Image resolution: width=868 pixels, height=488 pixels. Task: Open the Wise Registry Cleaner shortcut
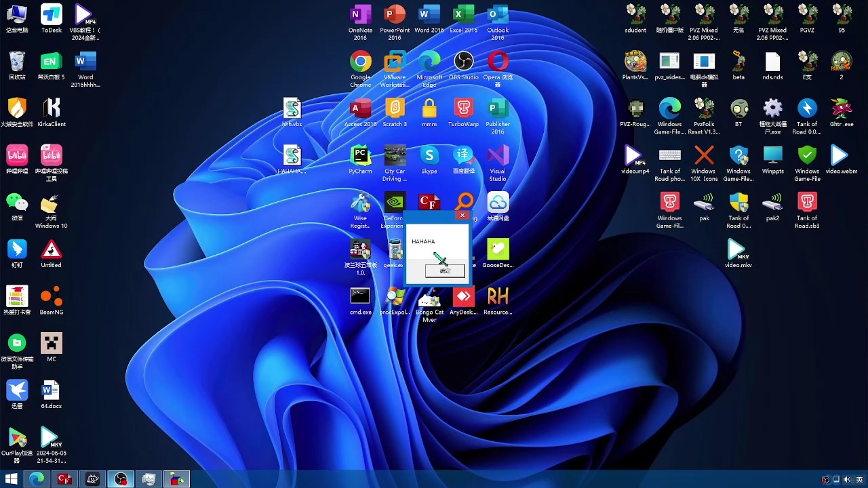tap(360, 209)
